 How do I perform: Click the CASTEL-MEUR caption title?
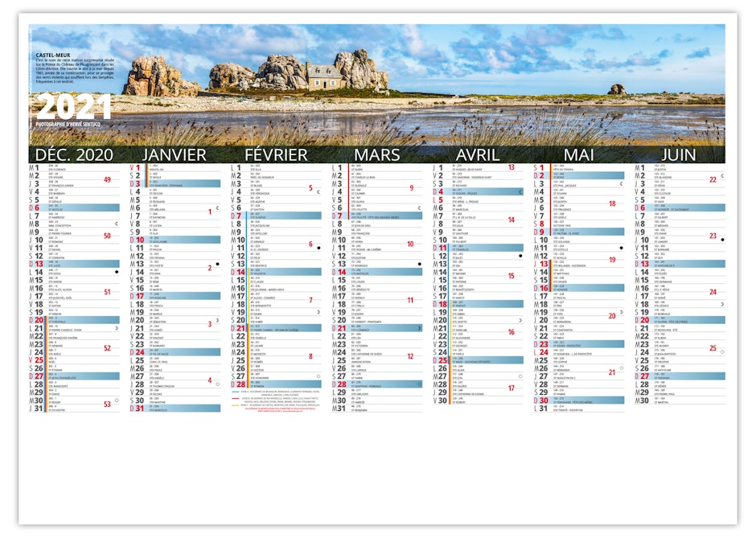[52, 55]
